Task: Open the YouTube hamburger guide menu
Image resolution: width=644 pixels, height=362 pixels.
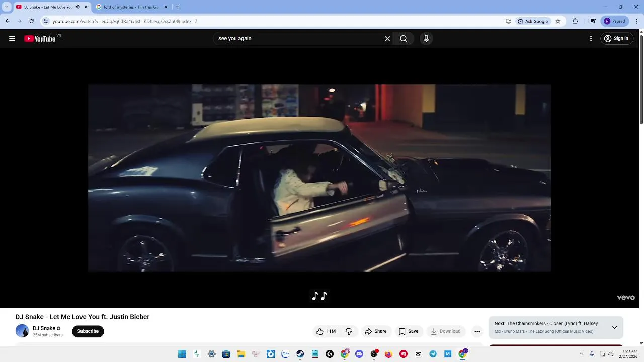Action: click(x=12, y=39)
